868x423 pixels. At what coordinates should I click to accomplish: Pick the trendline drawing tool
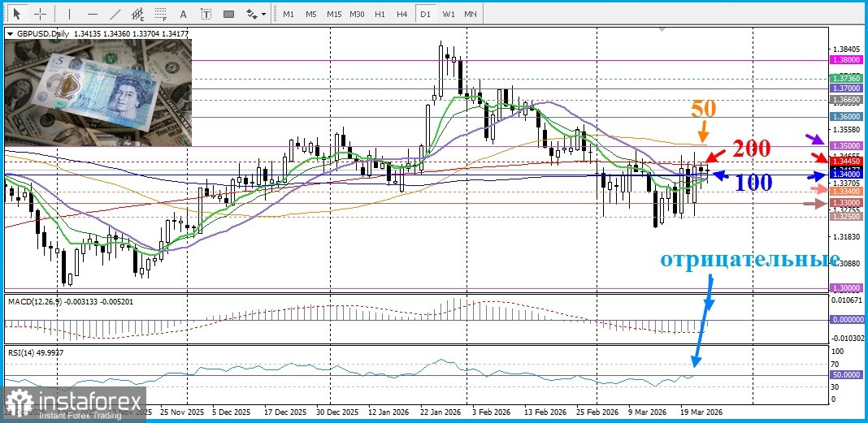click(x=115, y=14)
